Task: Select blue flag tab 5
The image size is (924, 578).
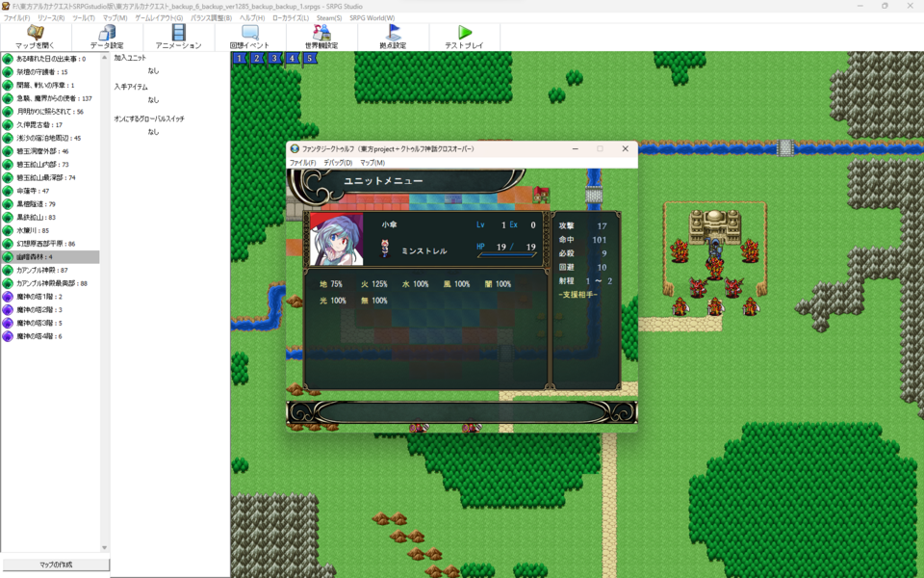Action: tap(310, 58)
